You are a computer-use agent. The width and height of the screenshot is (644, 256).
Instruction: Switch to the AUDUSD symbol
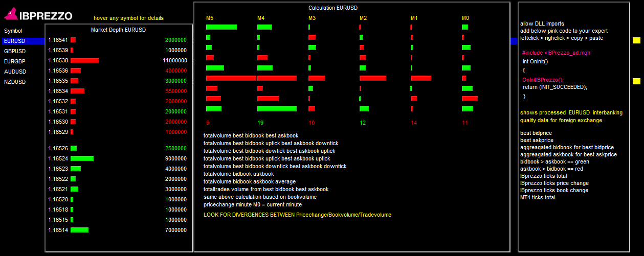tap(15, 72)
